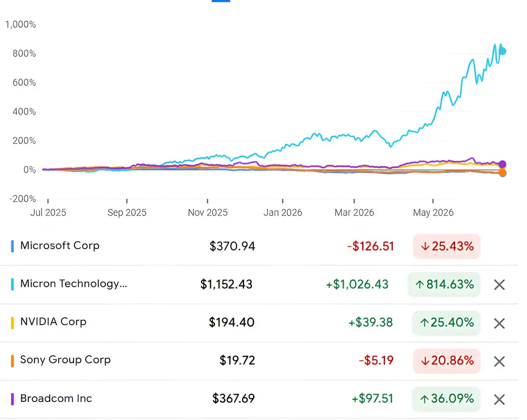
Task: Click the 25.40% up badge for NVIDIA
Action: click(x=447, y=323)
